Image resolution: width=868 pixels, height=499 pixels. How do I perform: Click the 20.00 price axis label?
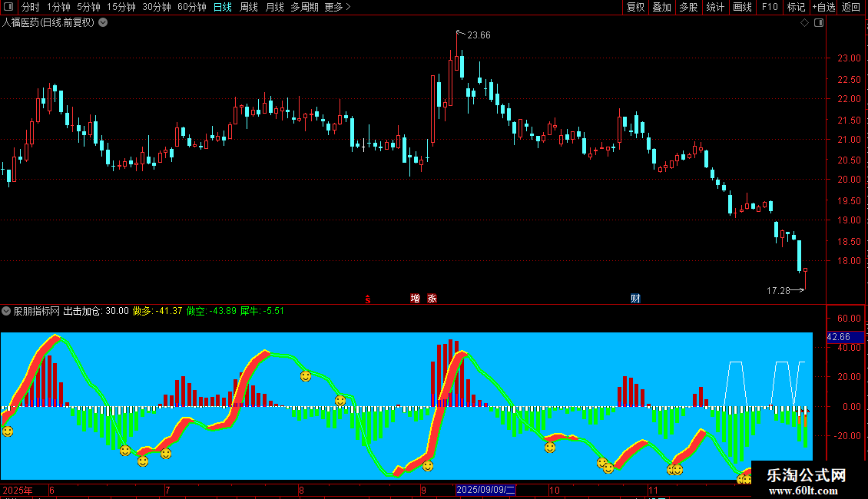click(x=849, y=180)
